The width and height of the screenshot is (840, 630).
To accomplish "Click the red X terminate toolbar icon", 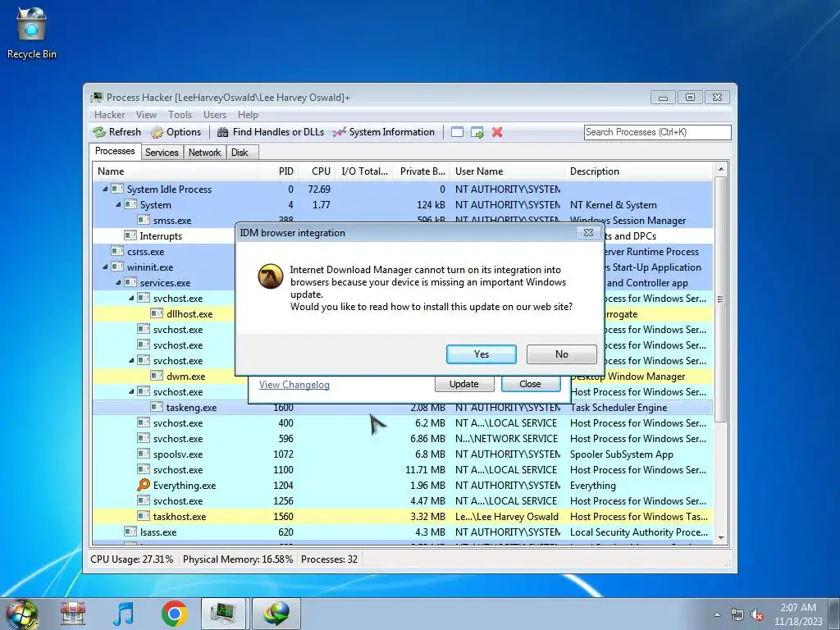I will (497, 132).
